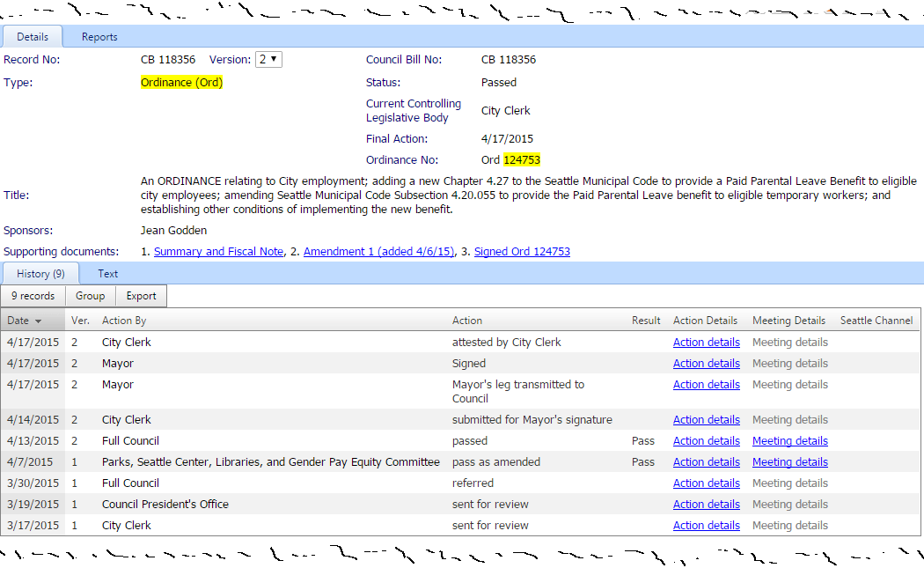Open Action details for Mayor Signed row
The image size is (924, 568).
[x=706, y=364]
